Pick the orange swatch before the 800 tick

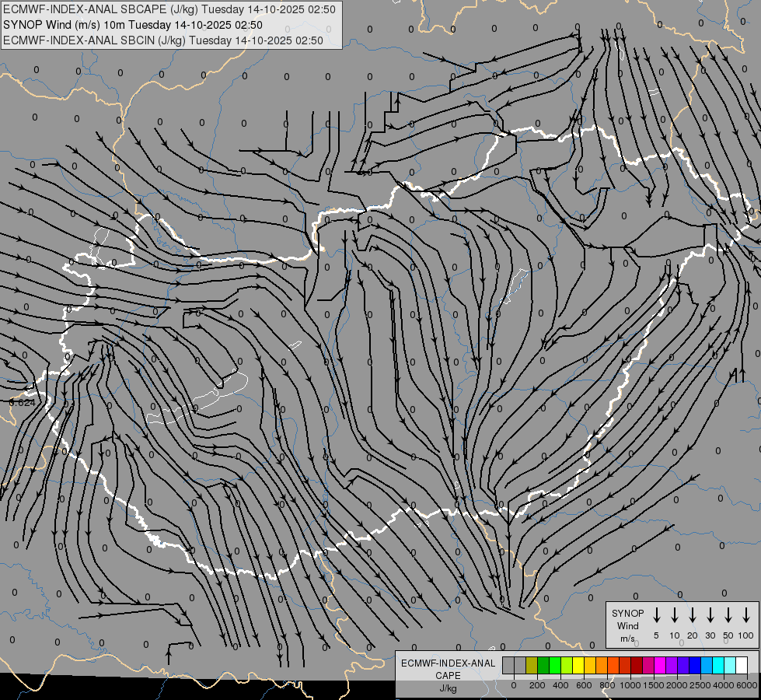602,665
